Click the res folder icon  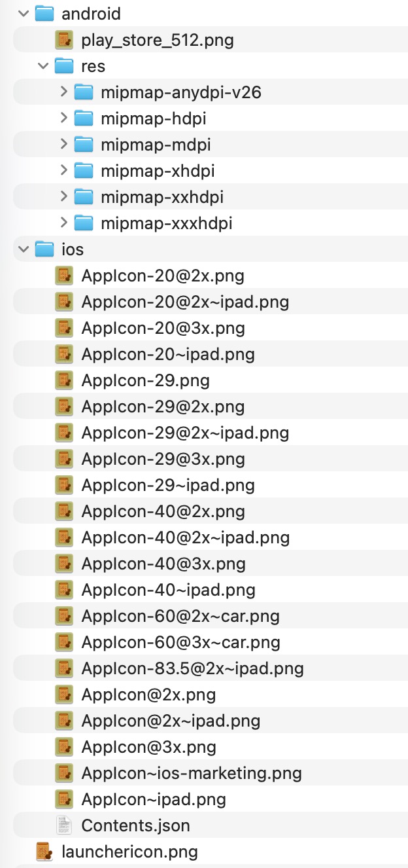pyautogui.click(x=64, y=66)
